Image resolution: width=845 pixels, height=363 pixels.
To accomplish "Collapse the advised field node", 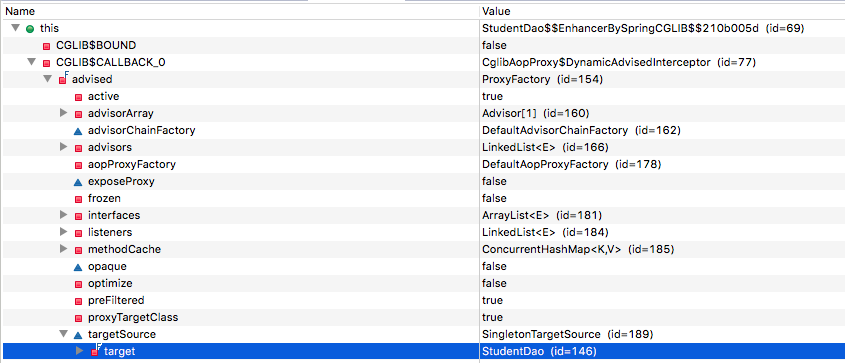I will [47, 79].
